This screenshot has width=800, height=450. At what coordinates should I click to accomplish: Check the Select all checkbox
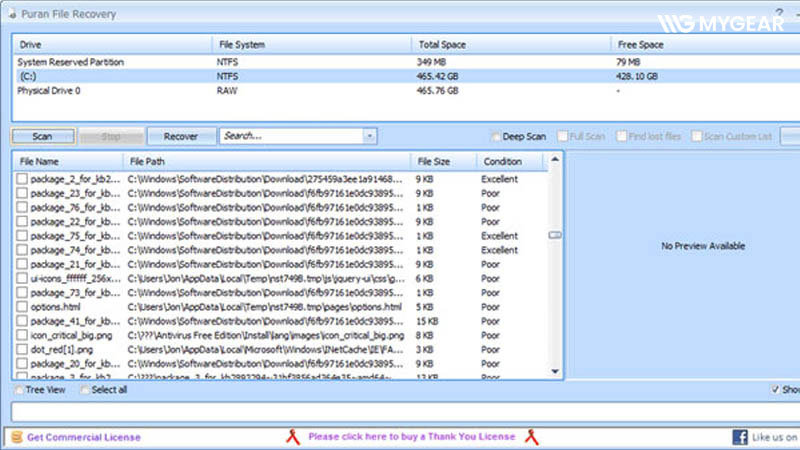coord(85,390)
